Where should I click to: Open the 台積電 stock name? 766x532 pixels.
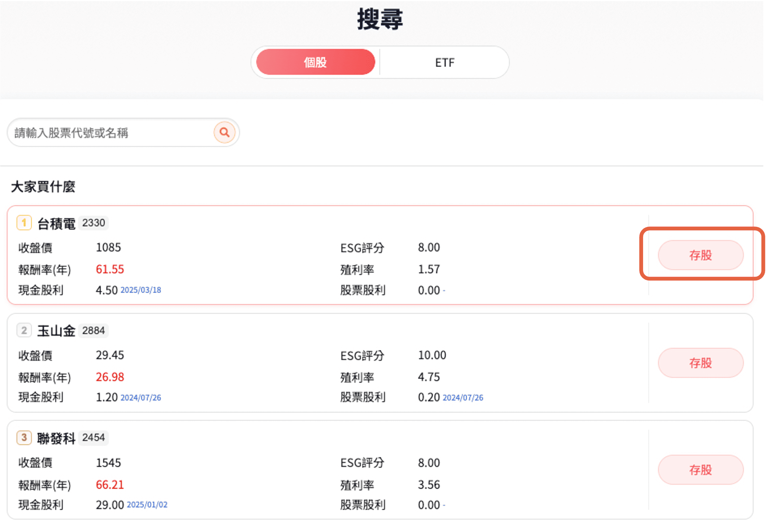56,223
